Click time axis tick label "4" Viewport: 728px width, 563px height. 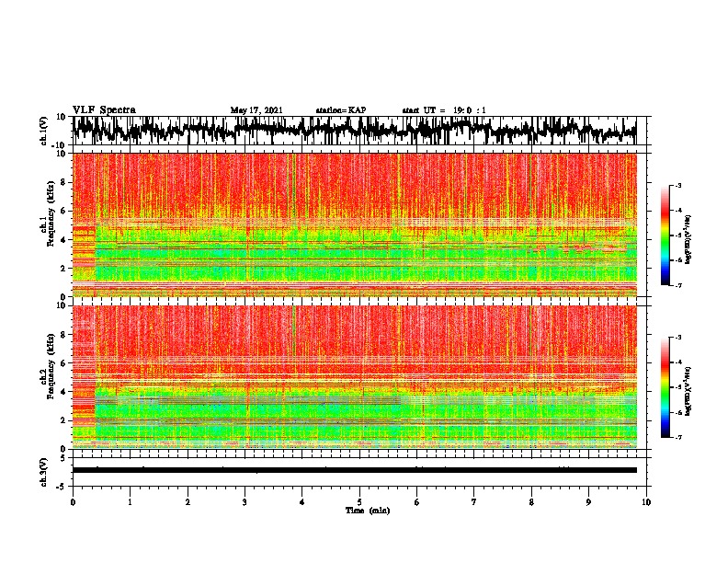tap(302, 502)
